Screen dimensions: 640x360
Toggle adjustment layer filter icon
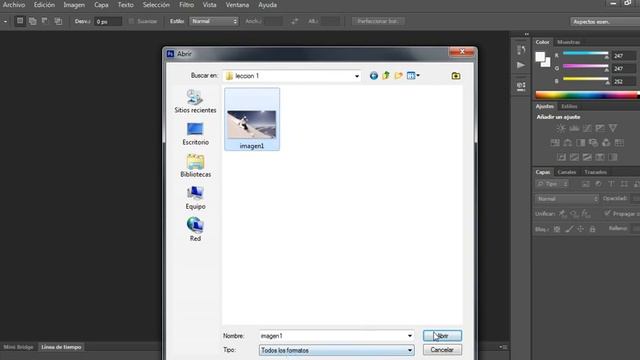(598, 184)
